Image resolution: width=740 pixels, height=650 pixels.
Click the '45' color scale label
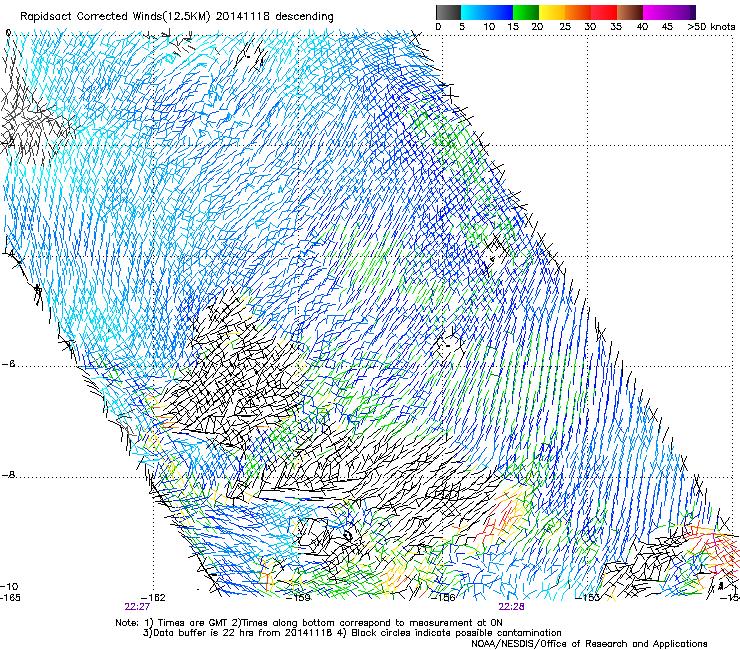point(667,27)
